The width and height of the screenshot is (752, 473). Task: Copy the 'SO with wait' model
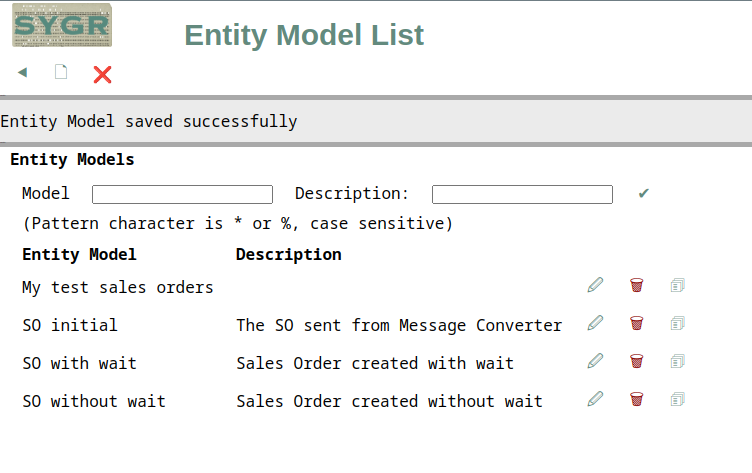(x=677, y=361)
